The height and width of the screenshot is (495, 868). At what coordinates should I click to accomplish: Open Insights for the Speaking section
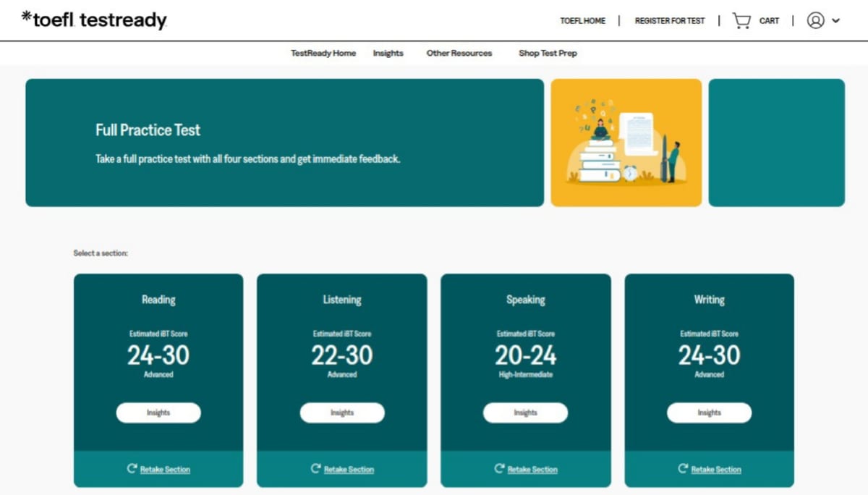tap(526, 412)
